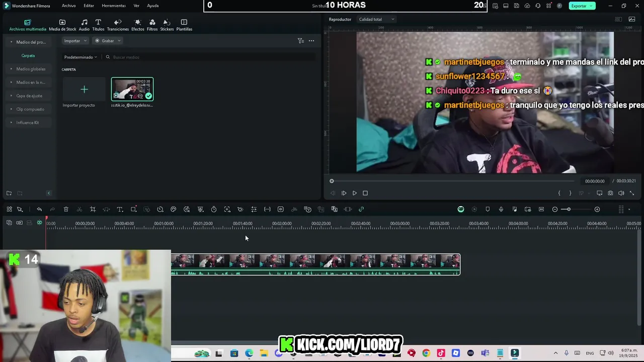
Task: Expand the Influence Kit item
Action: (x=29, y=123)
